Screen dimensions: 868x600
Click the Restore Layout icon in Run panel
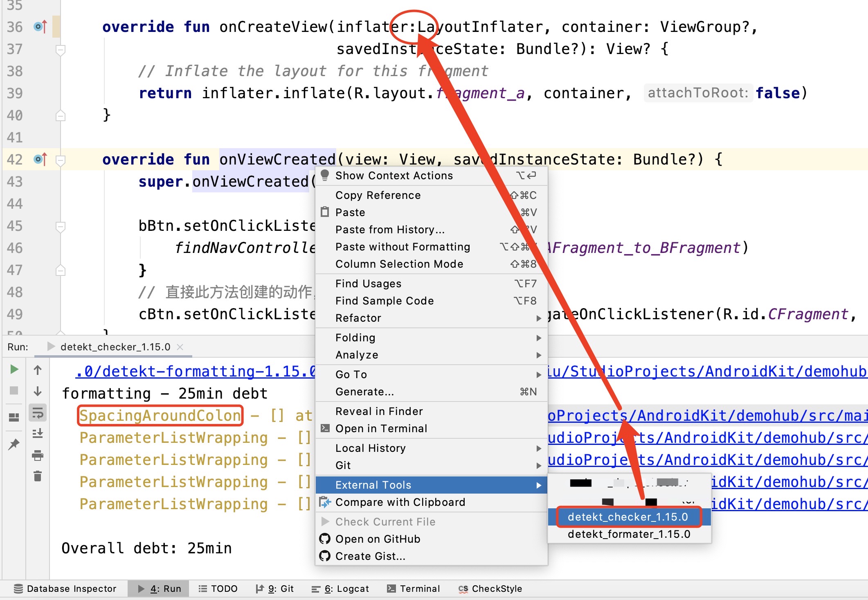tap(14, 417)
